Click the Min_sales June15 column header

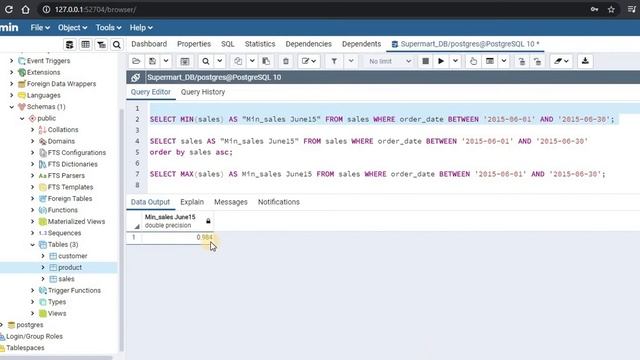(x=178, y=221)
